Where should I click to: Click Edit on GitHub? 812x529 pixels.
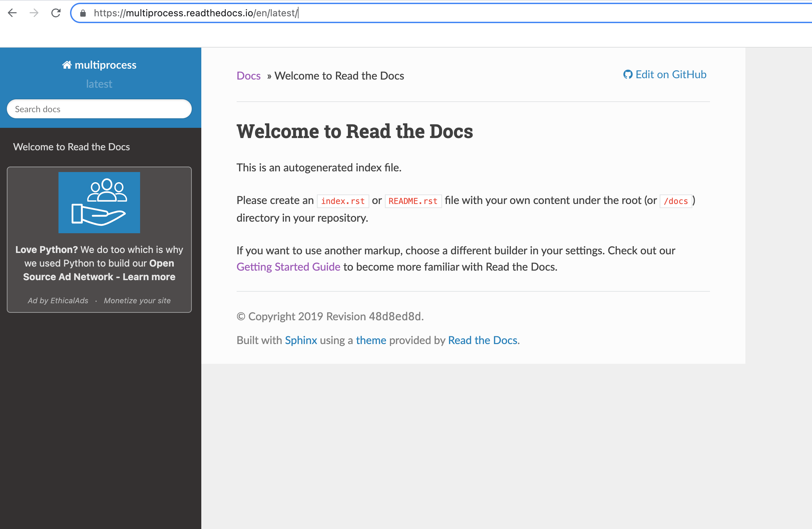click(671, 74)
